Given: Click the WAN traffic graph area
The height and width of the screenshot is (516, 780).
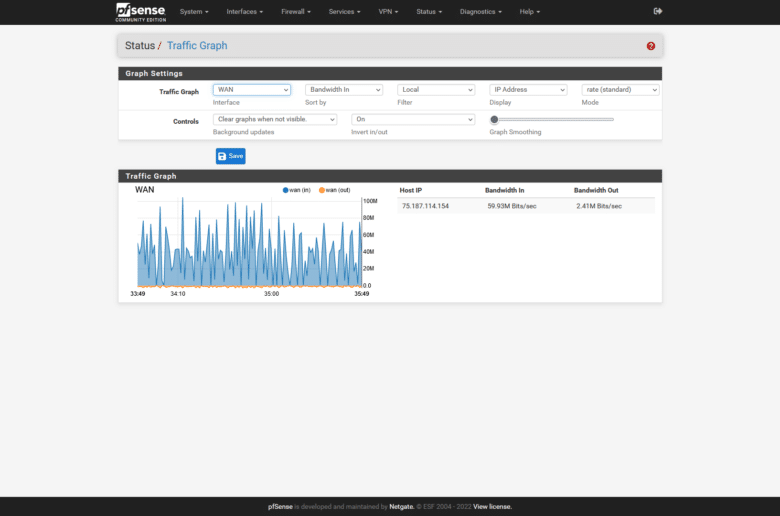Looking at the screenshot, I should click(250, 242).
